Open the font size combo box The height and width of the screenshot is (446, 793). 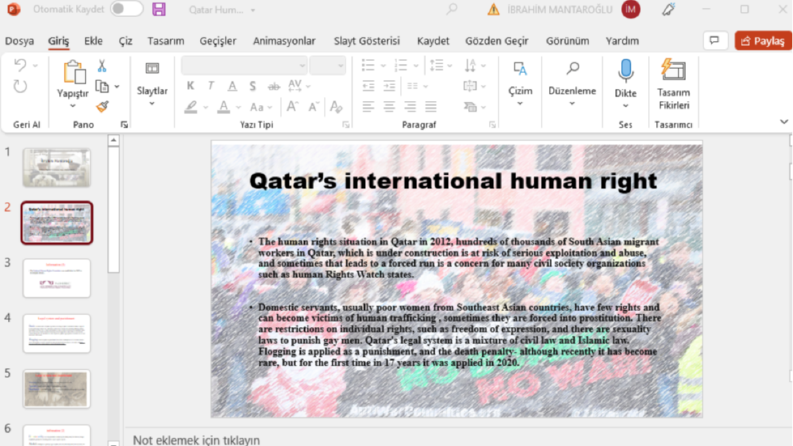tap(328, 66)
